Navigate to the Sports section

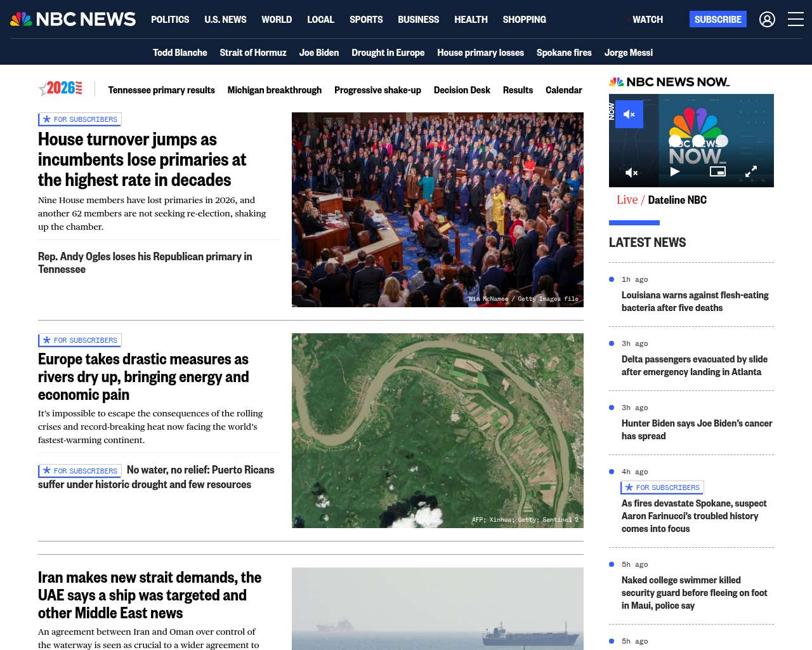coord(366,20)
